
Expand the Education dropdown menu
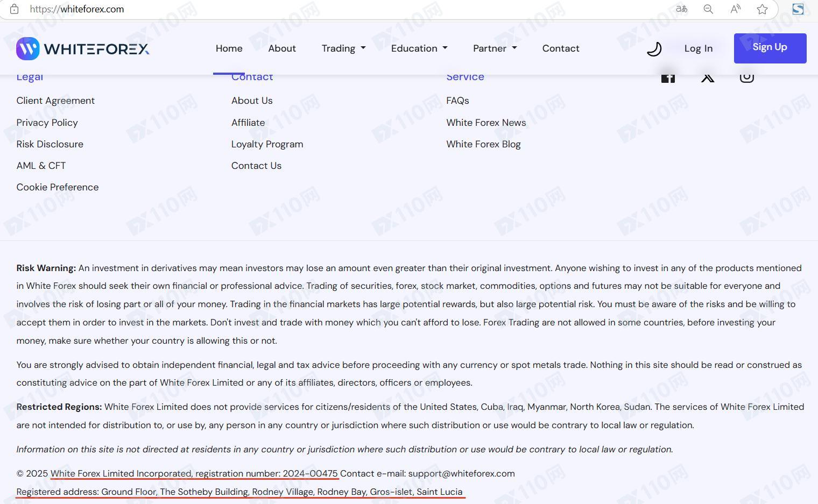pyautogui.click(x=419, y=48)
